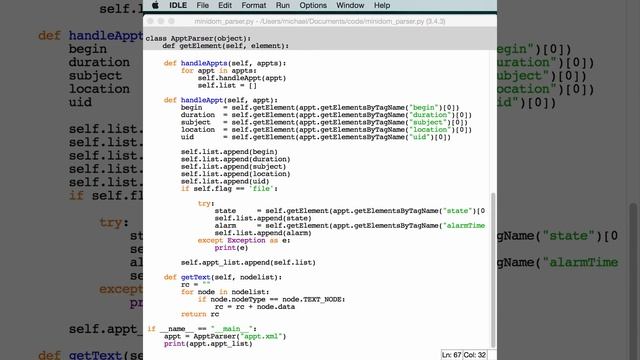Open the Format menu
The height and width of the screenshot is (360, 640).
[x=253, y=5]
